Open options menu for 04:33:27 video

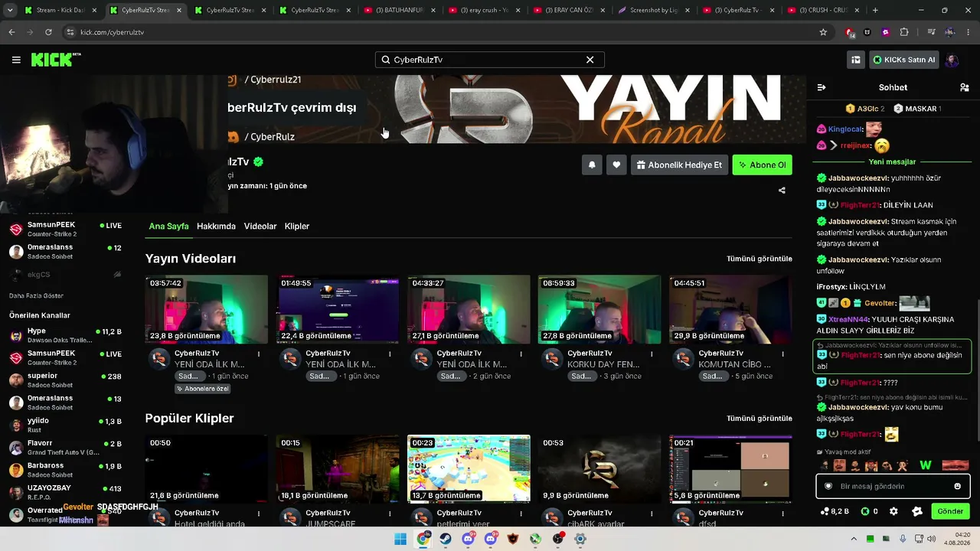(x=521, y=354)
